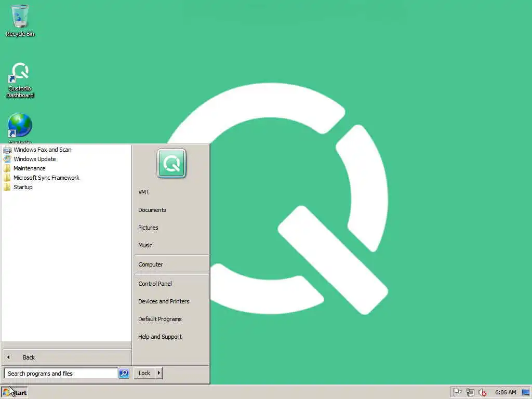Open Devices and Printers
The image size is (532, 399).
[x=164, y=301]
